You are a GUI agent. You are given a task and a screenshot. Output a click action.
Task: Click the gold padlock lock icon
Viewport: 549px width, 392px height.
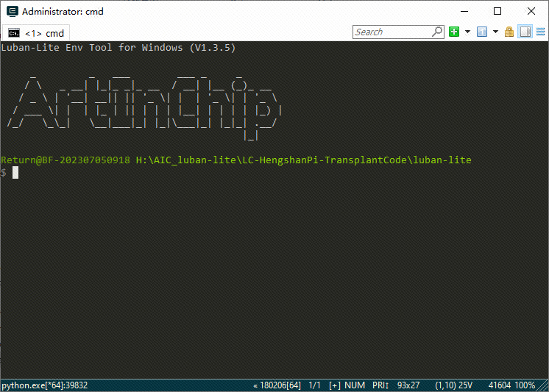pyautogui.click(x=509, y=32)
